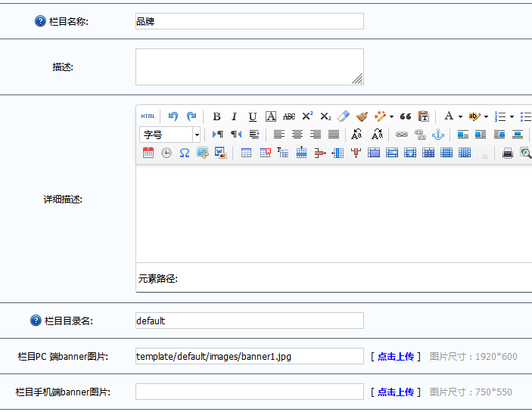Click the redo arrow in editor toolbar
This screenshot has height=412, width=532.
(x=191, y=116)
